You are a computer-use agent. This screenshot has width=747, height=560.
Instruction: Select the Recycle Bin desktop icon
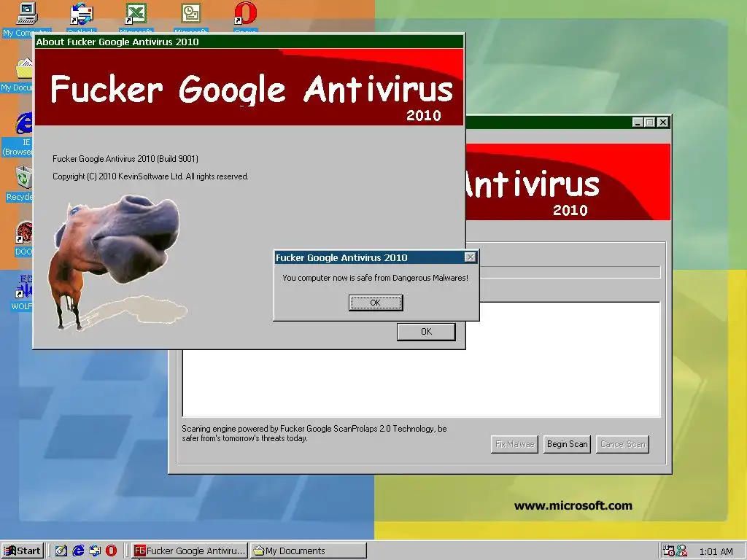click(x=19, y=183)
